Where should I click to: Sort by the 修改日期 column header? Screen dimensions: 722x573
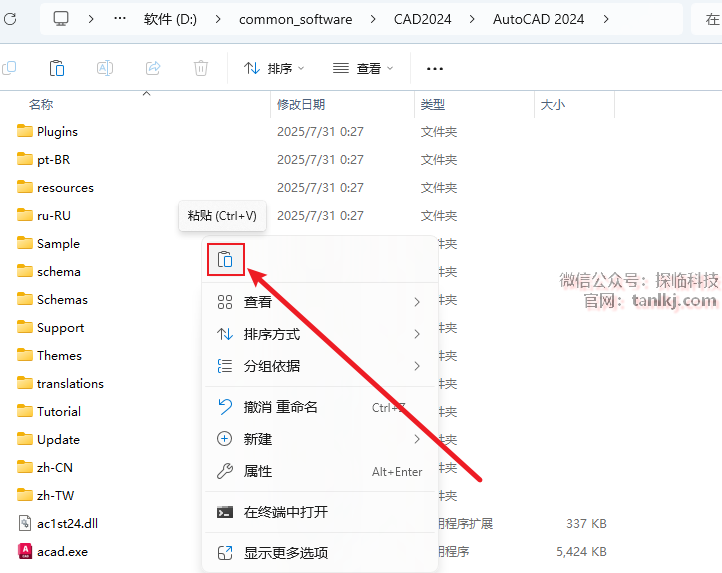click(x=301, y=104)
